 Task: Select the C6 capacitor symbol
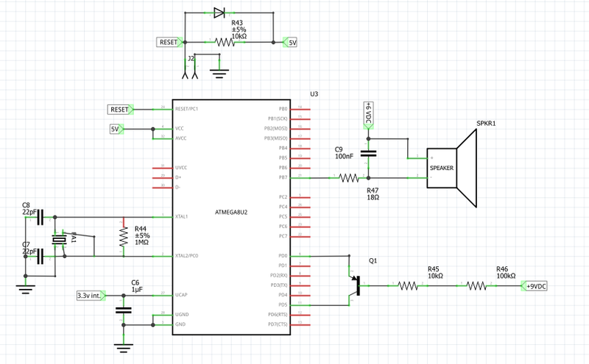[124, 310]
